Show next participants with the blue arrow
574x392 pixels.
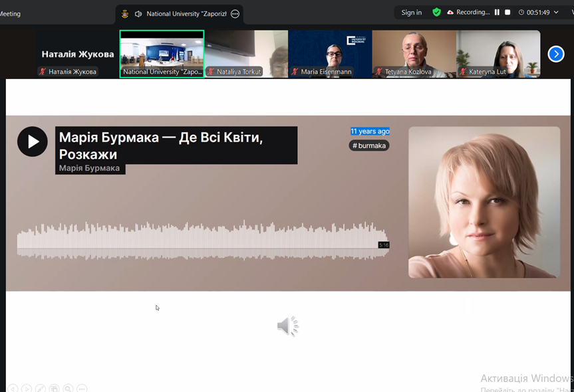556,54
